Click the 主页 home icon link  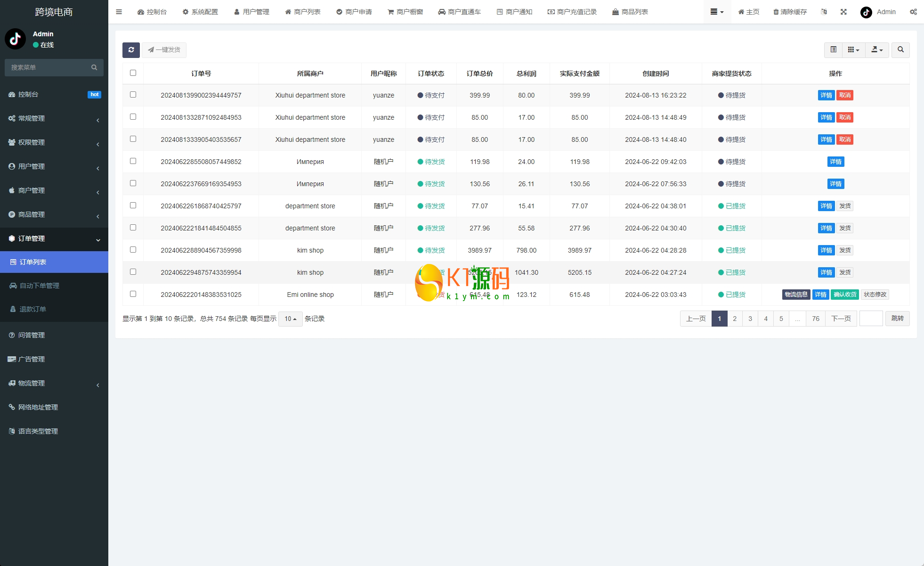[x=749, y=12]
